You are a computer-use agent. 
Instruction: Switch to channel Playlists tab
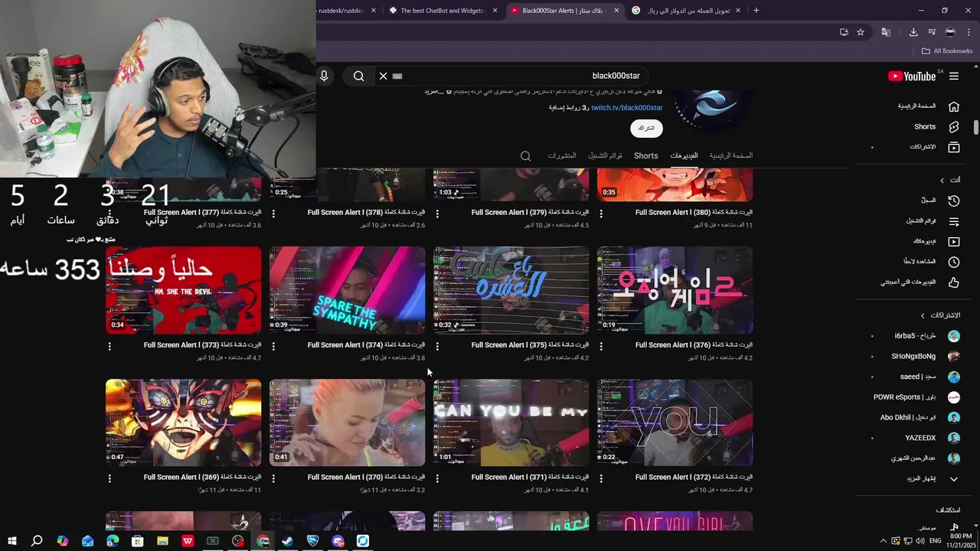pyautogui.click(x=605, y=156)
